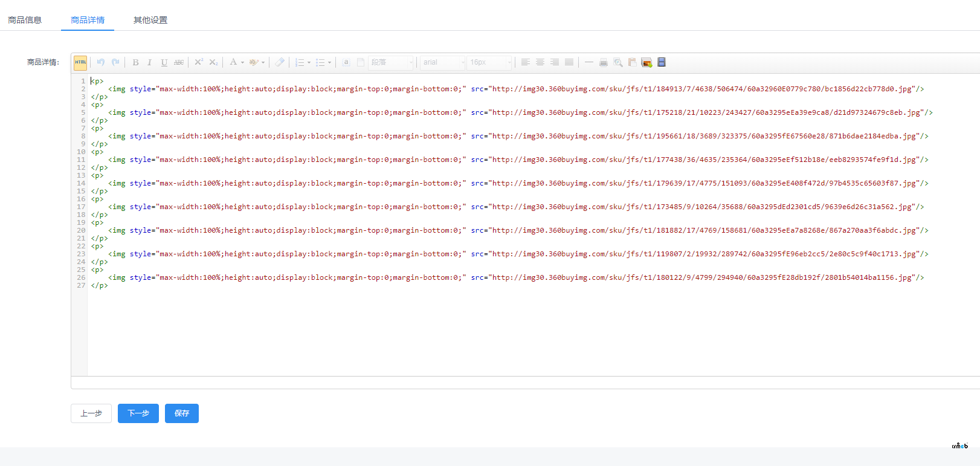Click the undo icon
The image size is (980, 466).
tap(101, 62)
